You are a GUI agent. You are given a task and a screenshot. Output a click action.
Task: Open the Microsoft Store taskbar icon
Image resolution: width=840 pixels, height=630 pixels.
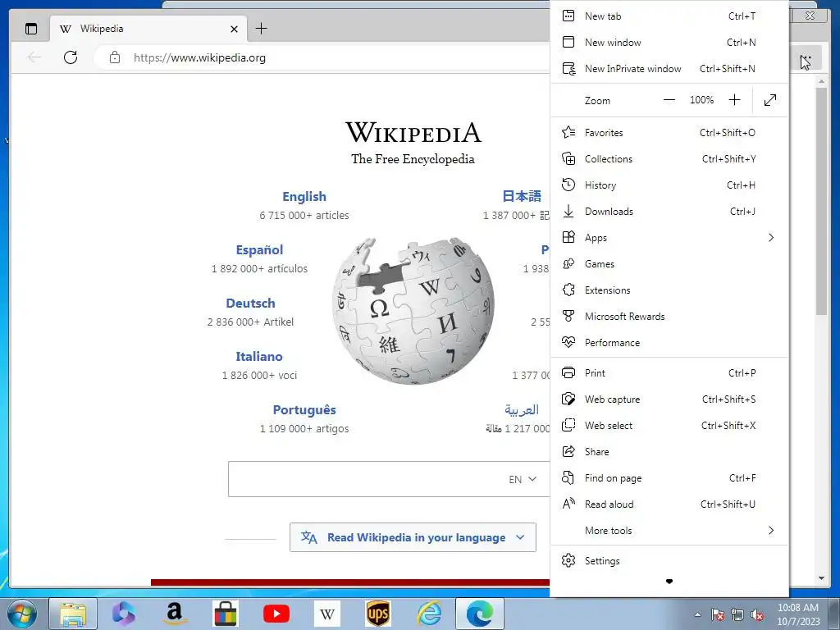[x=225, y=614]
